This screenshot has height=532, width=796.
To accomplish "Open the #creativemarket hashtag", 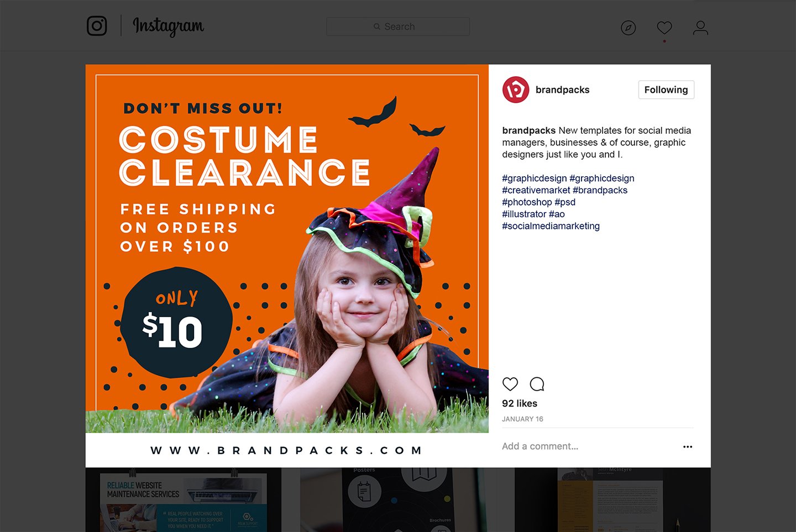I will tap(536, 190).
